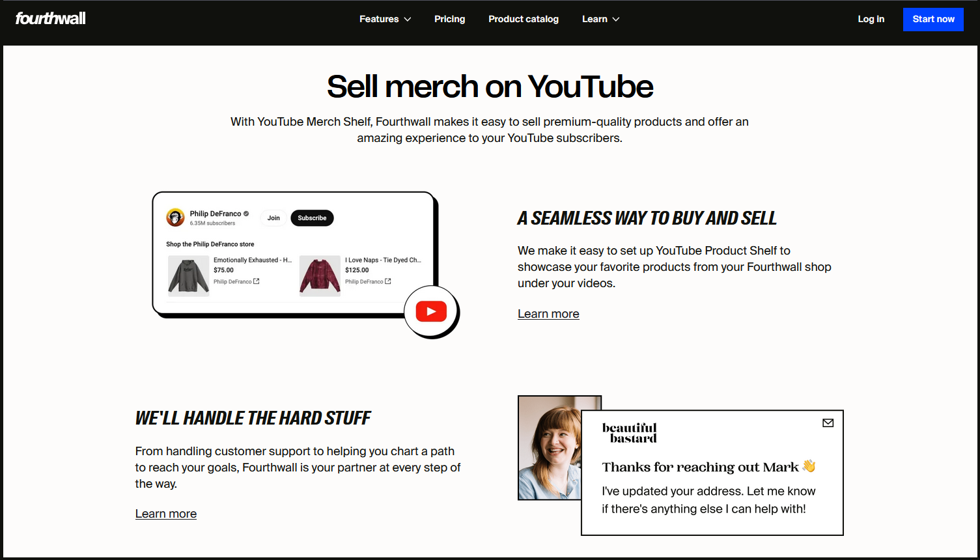
Task: Click the red YouTube play button icon
Action: coord(430,311)
